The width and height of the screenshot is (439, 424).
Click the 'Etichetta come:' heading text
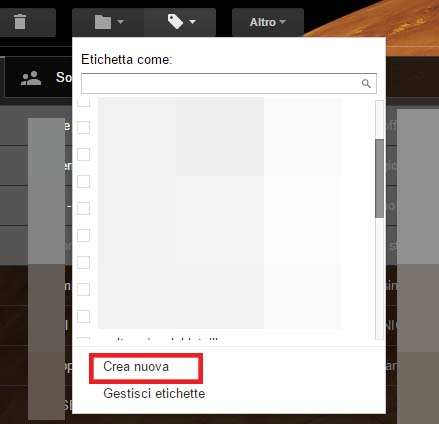click(x=127, y=59)
